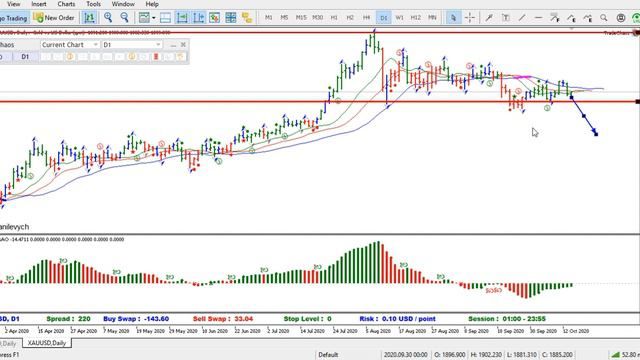Viewport: 640px width, 360px height.
Task: Click the magnifier search icon
Action: 604,18
